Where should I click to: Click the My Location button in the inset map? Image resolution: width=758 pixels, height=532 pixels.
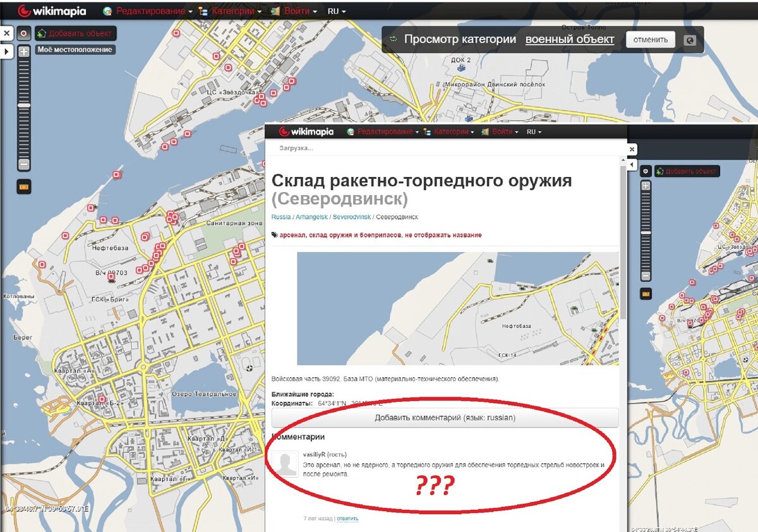645,171
